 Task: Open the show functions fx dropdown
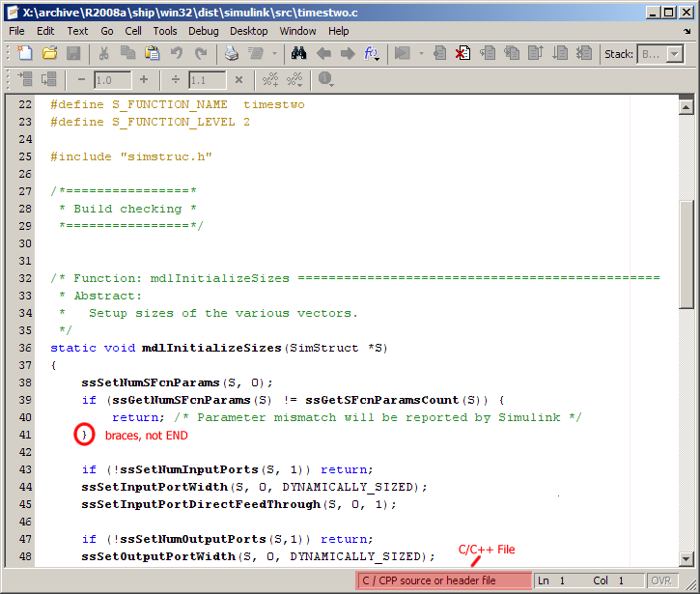coord(373,54)
